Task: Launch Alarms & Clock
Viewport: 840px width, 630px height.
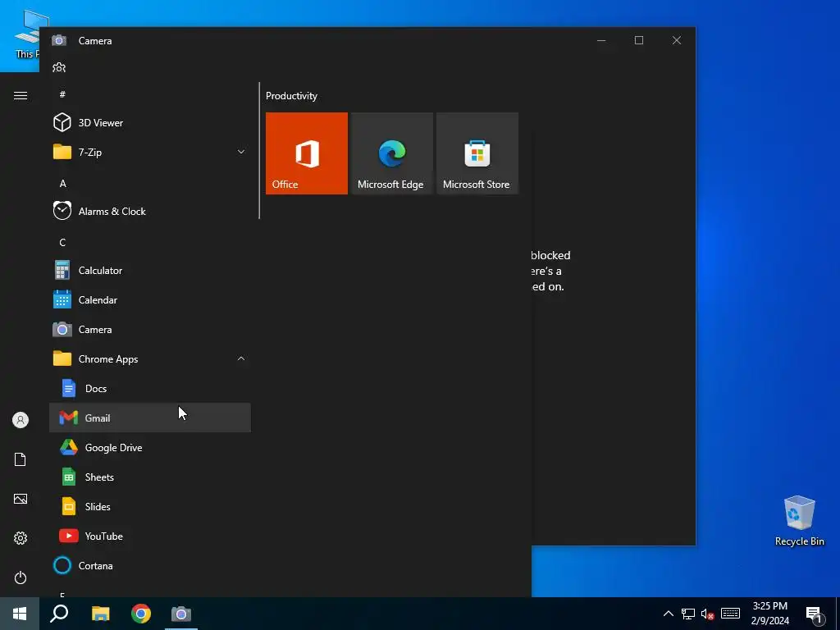Action: 150,211
